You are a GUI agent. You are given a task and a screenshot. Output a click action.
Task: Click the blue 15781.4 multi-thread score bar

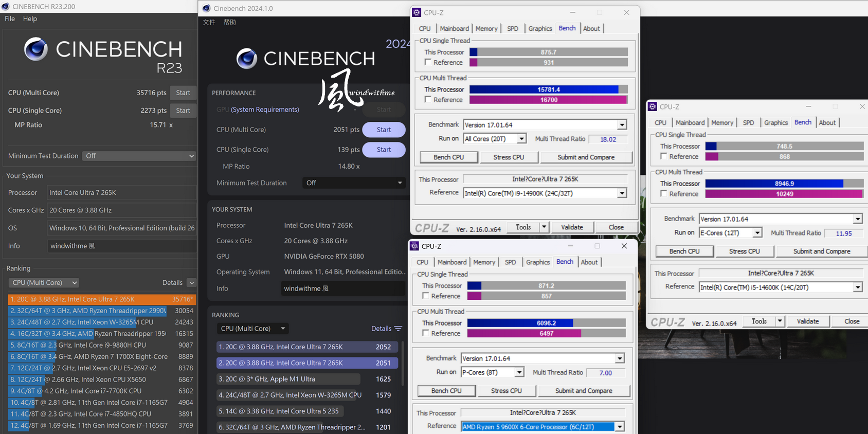[544, 89]
